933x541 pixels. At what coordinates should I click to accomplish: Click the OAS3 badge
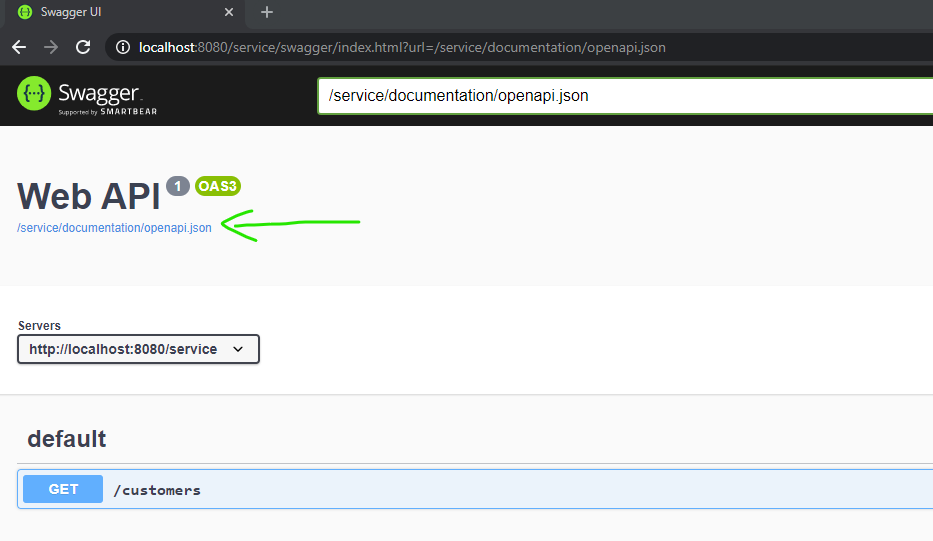point(218,186)
